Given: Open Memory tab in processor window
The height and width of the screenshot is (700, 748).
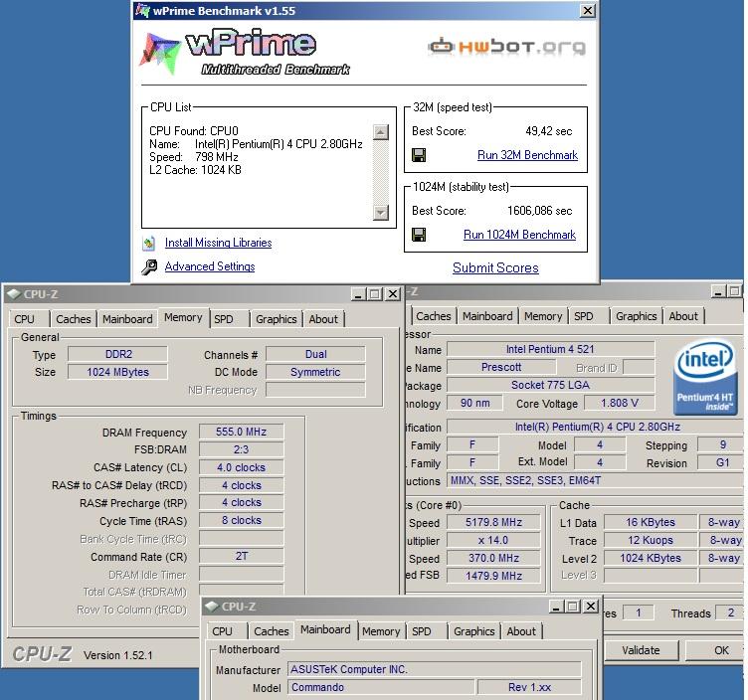Looking at the screenshot, I should [543, 316].
